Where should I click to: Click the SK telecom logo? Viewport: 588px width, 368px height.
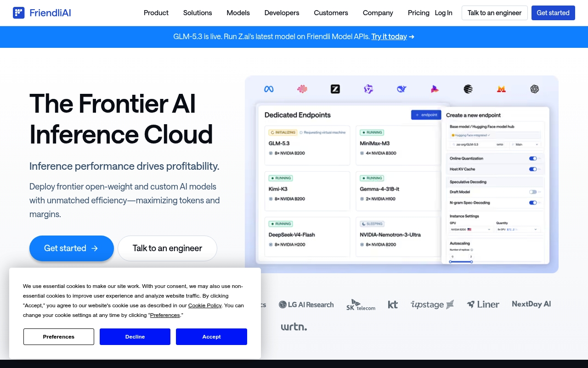point(361,305)
